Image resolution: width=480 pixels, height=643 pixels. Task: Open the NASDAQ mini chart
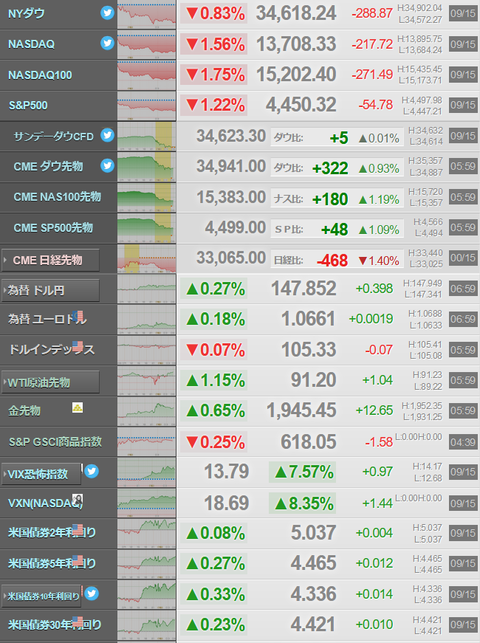[x=147, y=46]
